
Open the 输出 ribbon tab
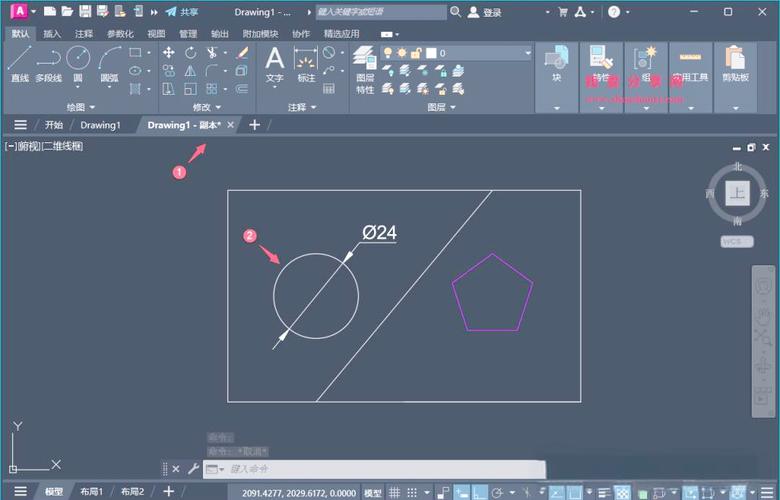219,34
